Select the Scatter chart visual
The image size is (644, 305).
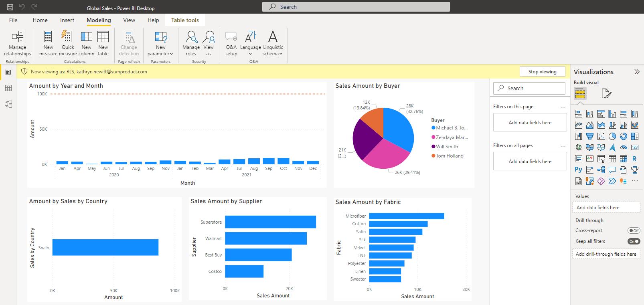tap(601, 136)
